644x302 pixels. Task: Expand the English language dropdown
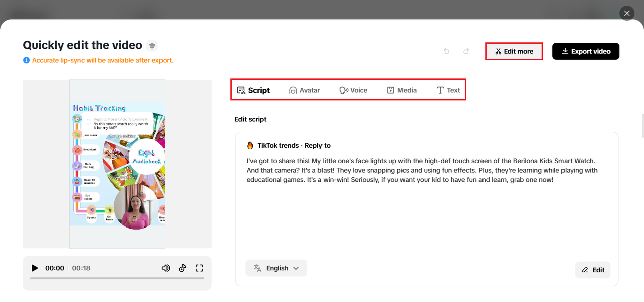(x=276, y=268)
